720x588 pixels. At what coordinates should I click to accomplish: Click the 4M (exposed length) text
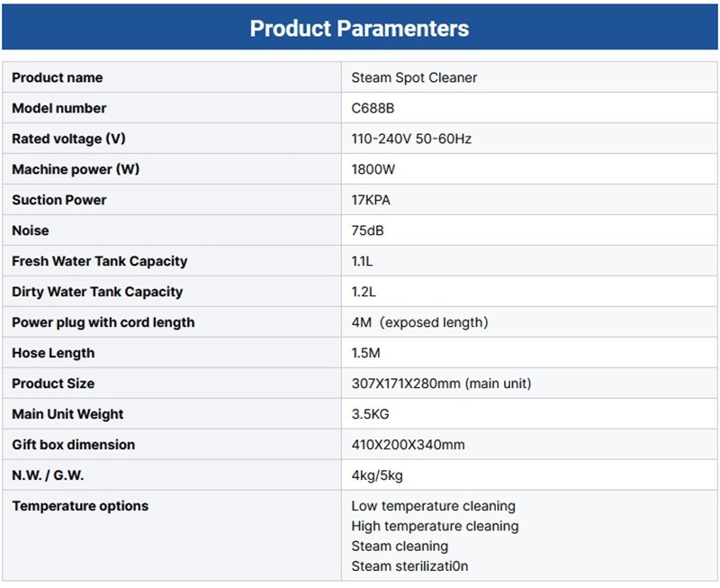click(419, 322)
